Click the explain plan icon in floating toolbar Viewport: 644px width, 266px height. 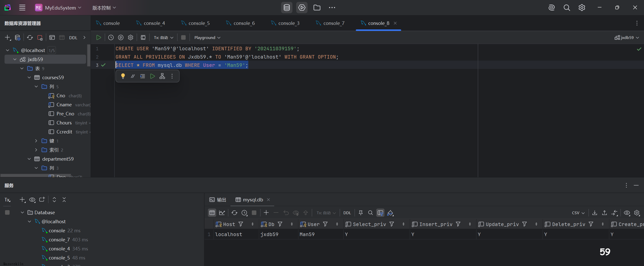point(162,76)
